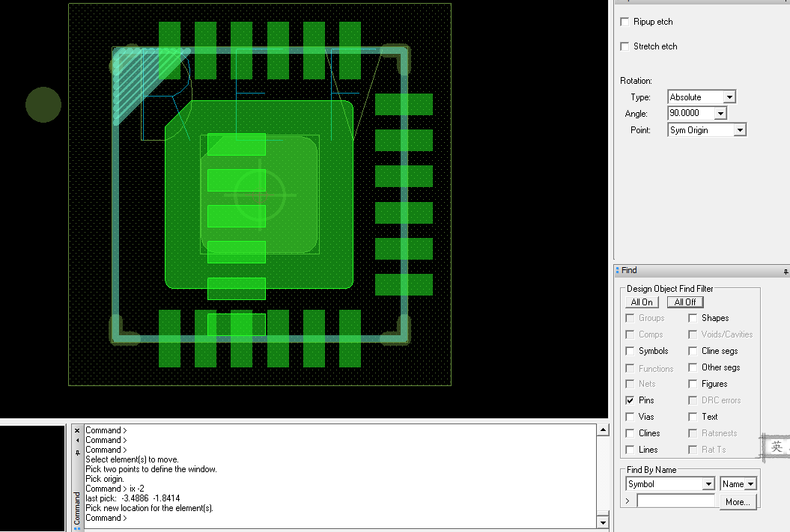Enable the Stretch etch option
Screen dimensions: 790x532
(625, 46)
